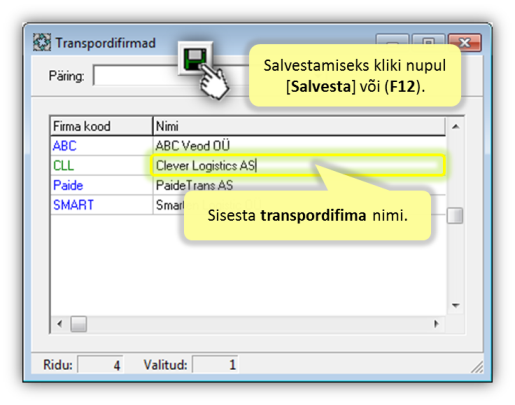515x405 pixels.
Task: Close the Transpordifirmad window
Action: [x=465, y=42]
